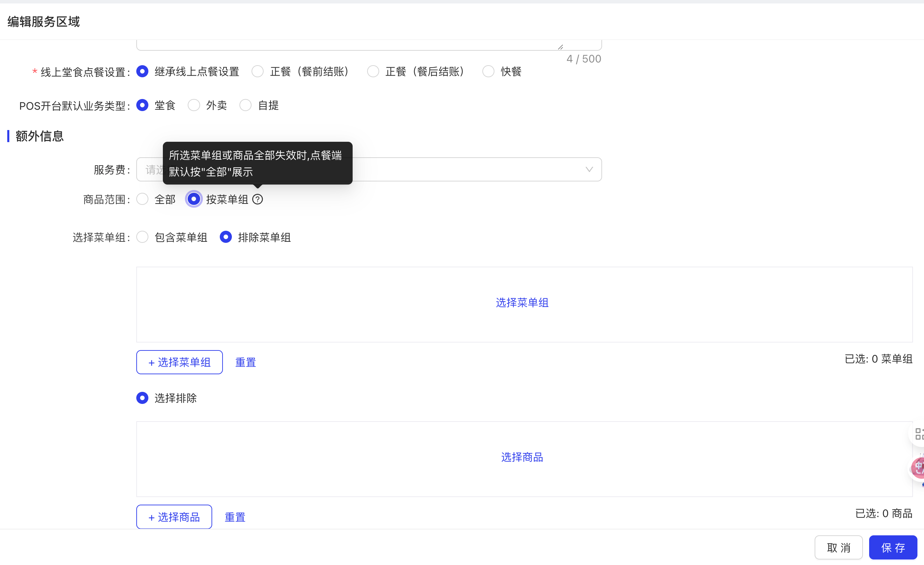Set POS default type to 外卖
This screenshot has height=565, width=924.
pos(194,105)
